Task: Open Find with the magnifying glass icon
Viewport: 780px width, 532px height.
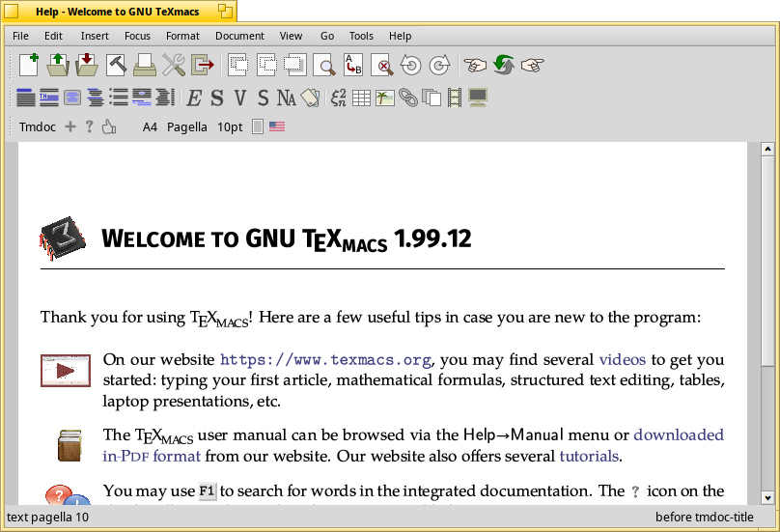Action: (x=324, y=65)
